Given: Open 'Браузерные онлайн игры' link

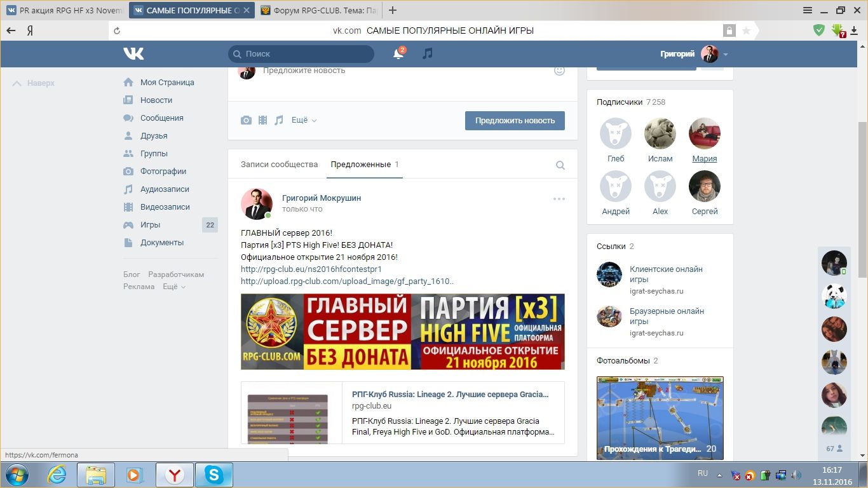Looking at the screenshot, I should (x=667, y=316).
